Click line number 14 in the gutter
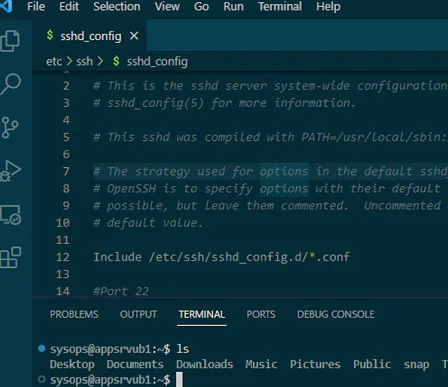The width and height of the screenshot is (448, 387). coord(63,291)
